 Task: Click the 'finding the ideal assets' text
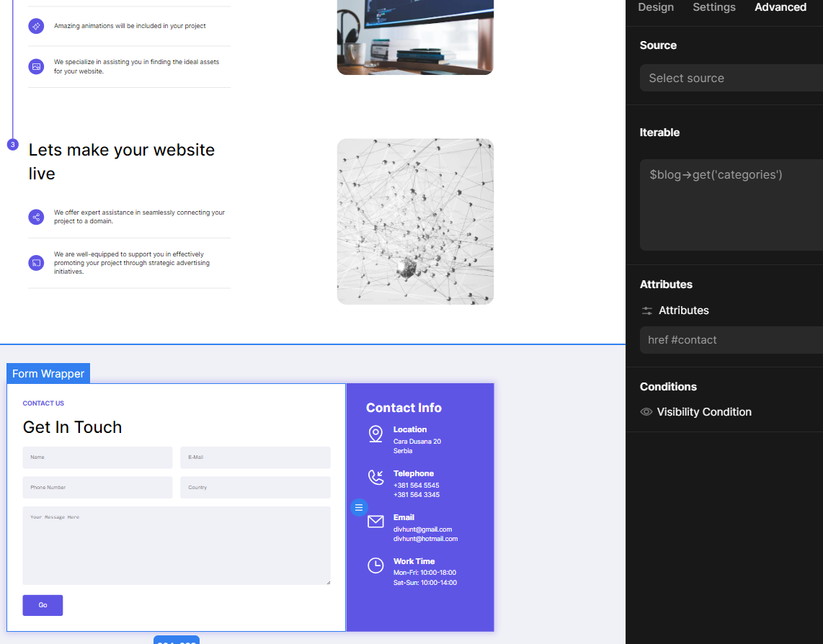136,67
